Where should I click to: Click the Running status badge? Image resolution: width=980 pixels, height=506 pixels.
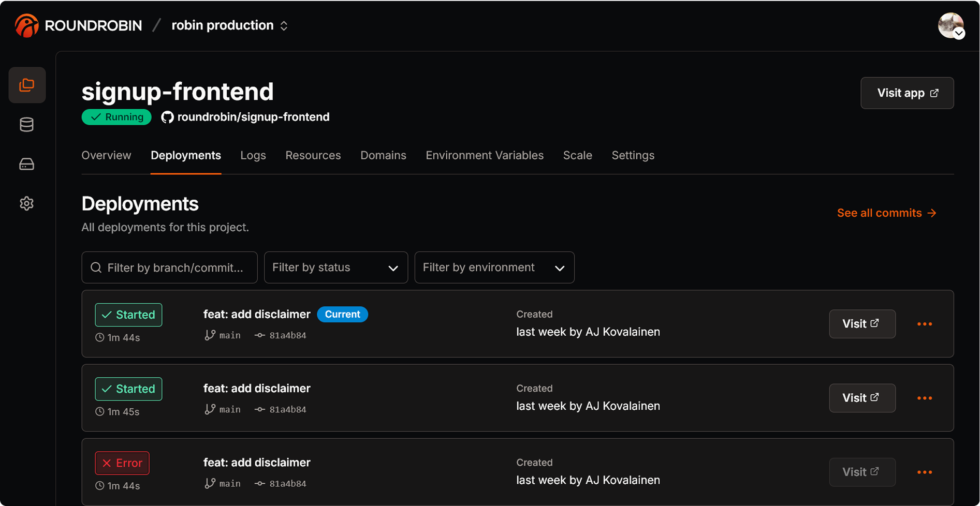coord(116,116)
